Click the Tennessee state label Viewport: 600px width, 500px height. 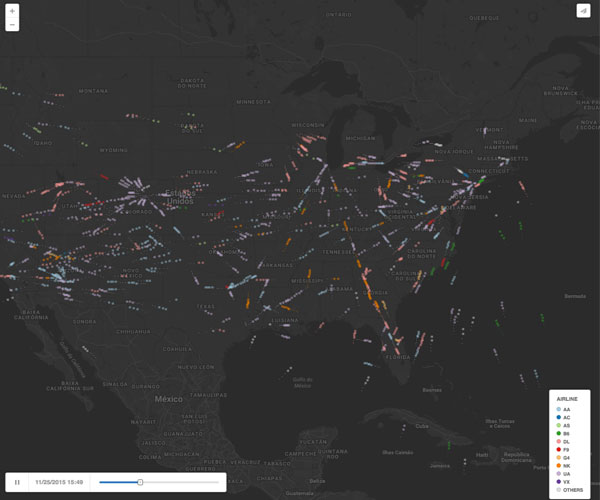pos(338,252)
